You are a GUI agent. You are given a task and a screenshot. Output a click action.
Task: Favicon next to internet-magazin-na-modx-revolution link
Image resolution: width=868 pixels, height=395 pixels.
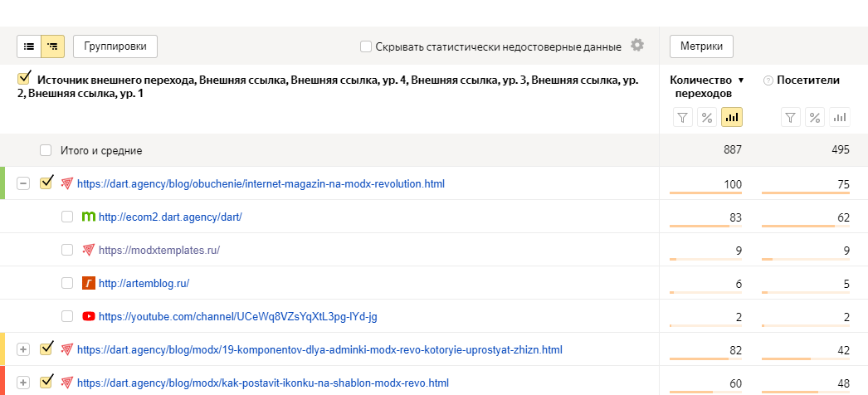67,183
